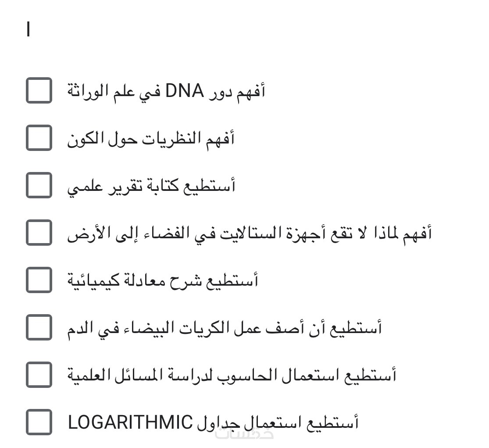
Task: Toggle the checkbox for using a computer for science
Action: 39,375
